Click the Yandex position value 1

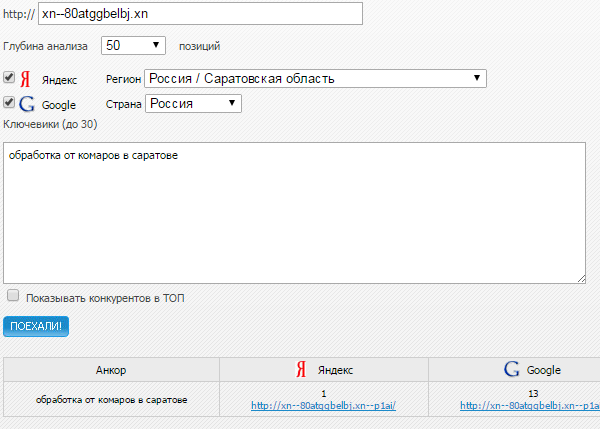pyautogui.click(x=324, y=393)
